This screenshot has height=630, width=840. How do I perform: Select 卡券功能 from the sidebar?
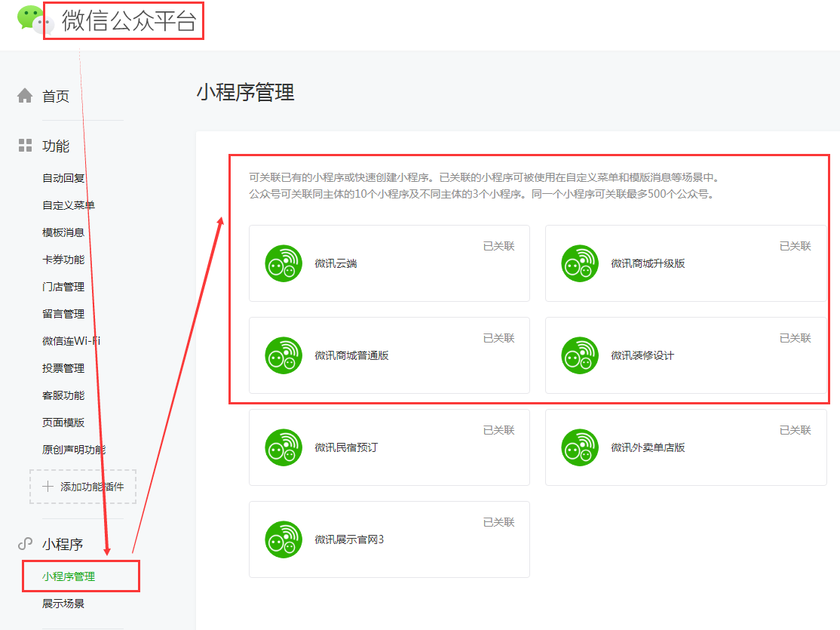click(x=63, y=260)
